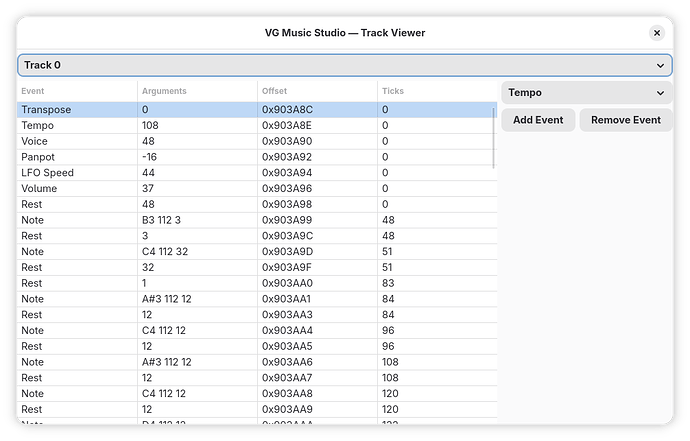Open the Tempo event type dropdown
Screen dimensions: 690x441
[x=587, y=92]
